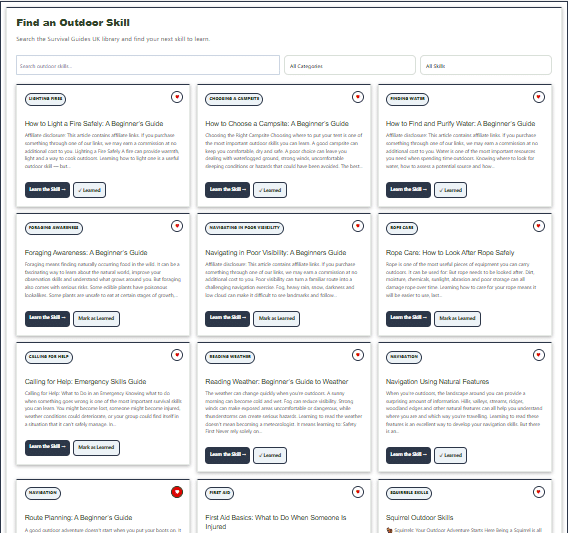Favorite the Navigating in Poor Visibility card

click(358, 226)
